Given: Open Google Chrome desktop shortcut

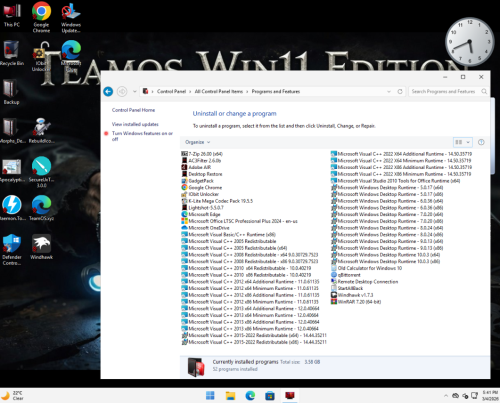Looking at the screenshot, I should click(x=41, y=17).
